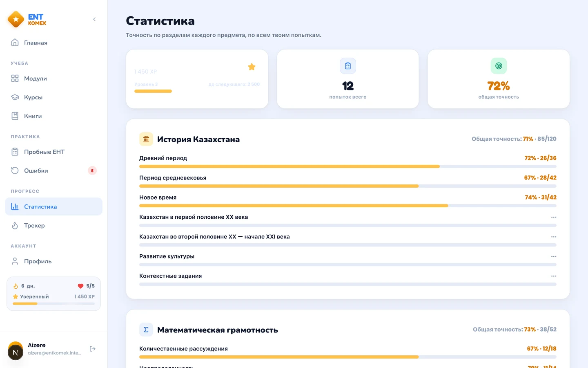Click the Пробные ЕНТ clipboard icon
Image resolution: width=588 pixels, height=368 pixels.
[15, 152]
